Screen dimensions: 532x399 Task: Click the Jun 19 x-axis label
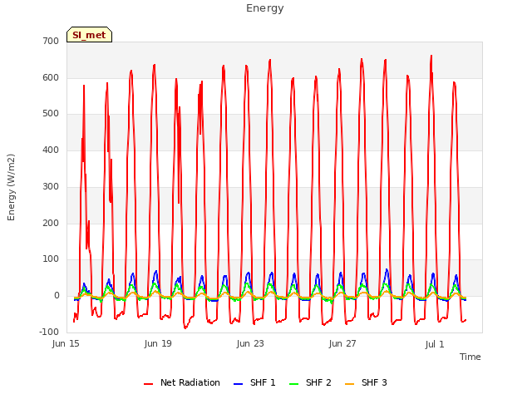click(x=158, y=343)
